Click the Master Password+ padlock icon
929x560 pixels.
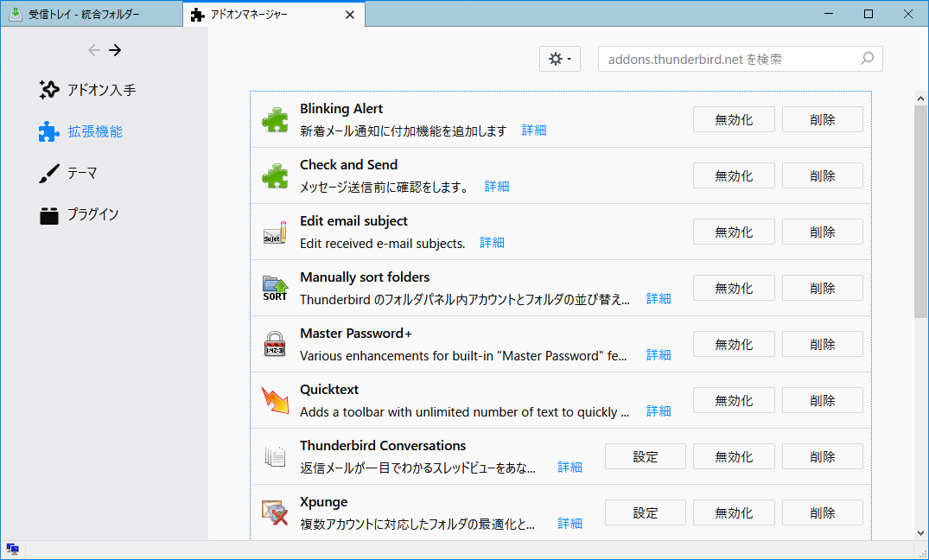[275, 344]
